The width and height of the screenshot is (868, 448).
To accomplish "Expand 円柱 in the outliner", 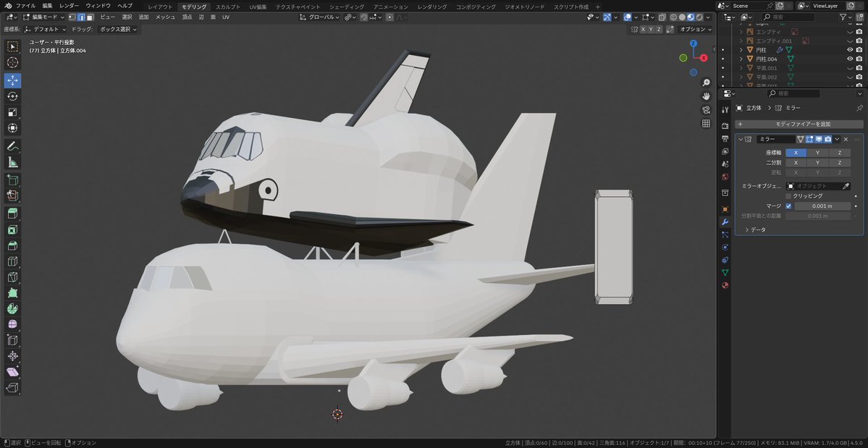I will [741, 50].
